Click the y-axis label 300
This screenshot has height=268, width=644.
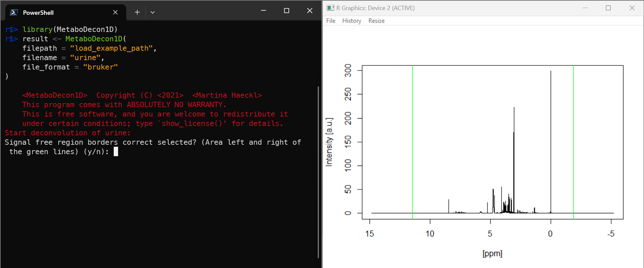(348, 71)
